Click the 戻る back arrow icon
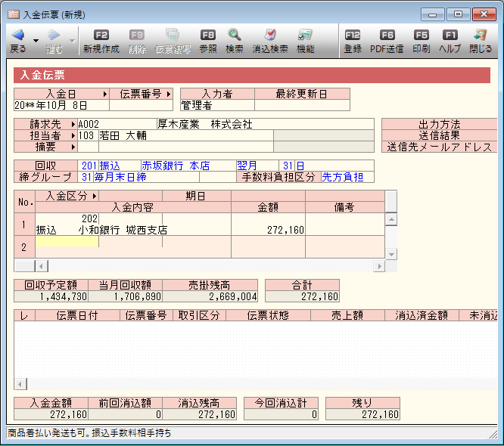The image size is (504, 446). pos(18,36)
